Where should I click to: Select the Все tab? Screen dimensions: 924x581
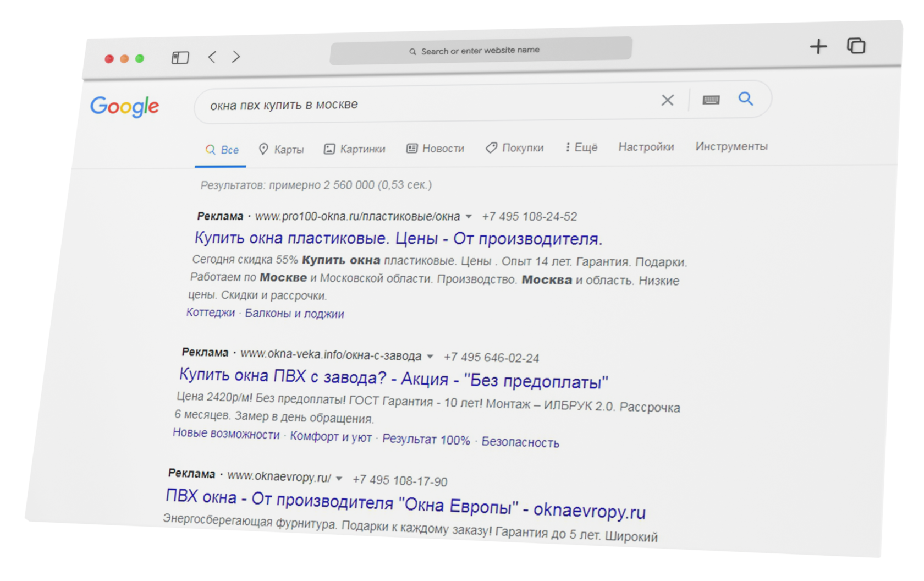click(x=222, y=150)
